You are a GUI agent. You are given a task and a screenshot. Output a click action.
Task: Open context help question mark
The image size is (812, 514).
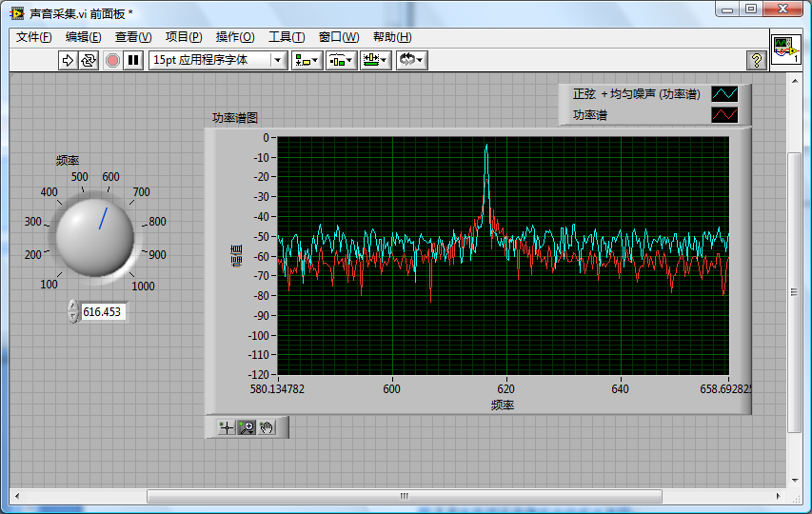(757, 60)
